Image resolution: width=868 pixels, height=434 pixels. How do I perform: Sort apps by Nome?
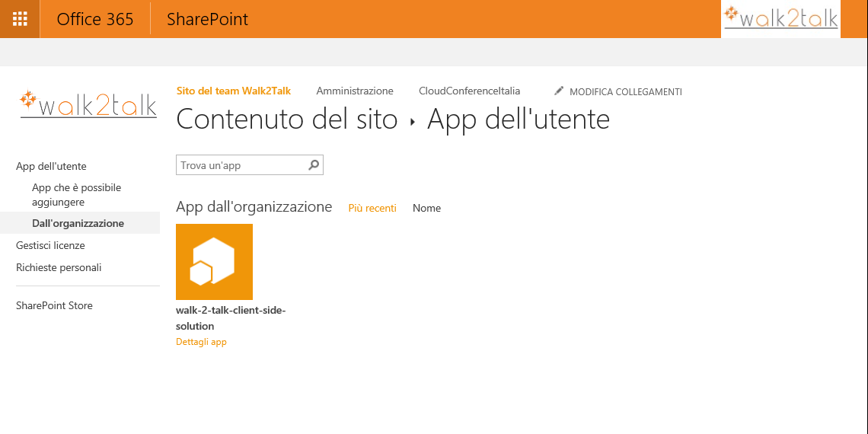427,208
